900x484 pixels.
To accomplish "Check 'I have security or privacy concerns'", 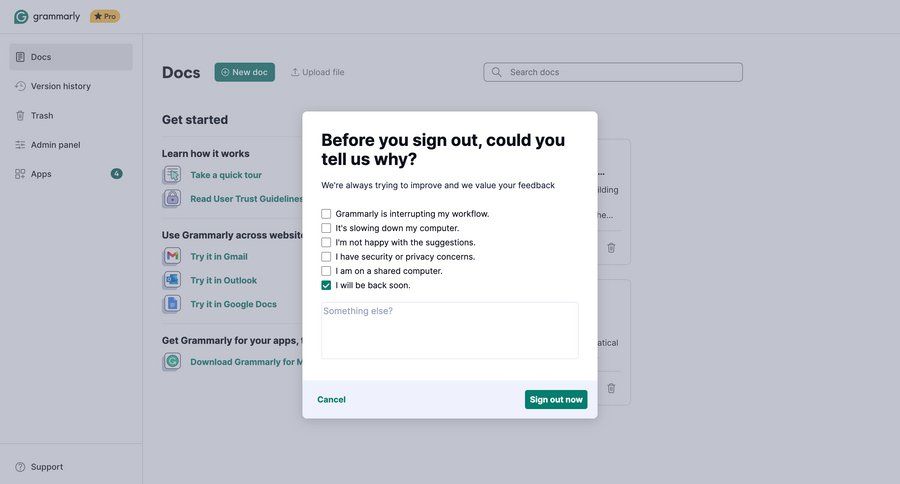I will point(326,257).
